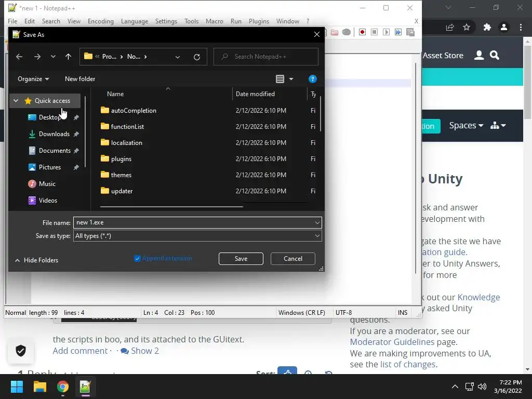Screen dimensions: 532x399
Task: Click the Save button
Action: [x=241, y=259]
